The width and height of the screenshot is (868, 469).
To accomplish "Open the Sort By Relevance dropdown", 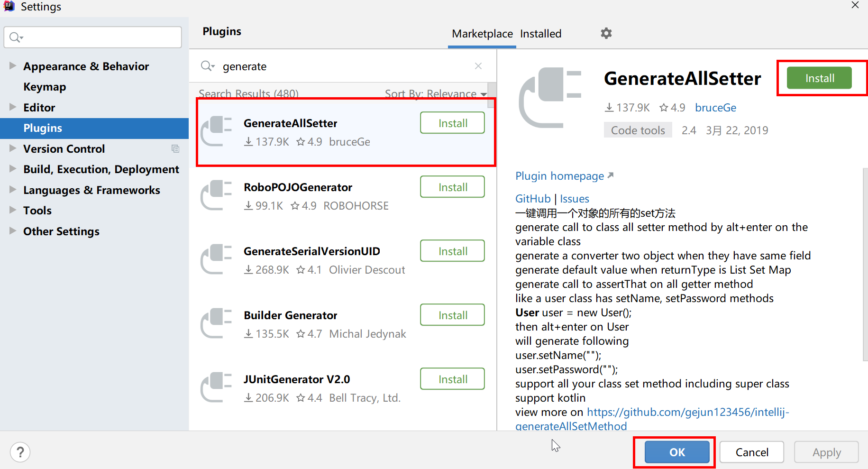I will pyautogui.click(x=436, y=93).
